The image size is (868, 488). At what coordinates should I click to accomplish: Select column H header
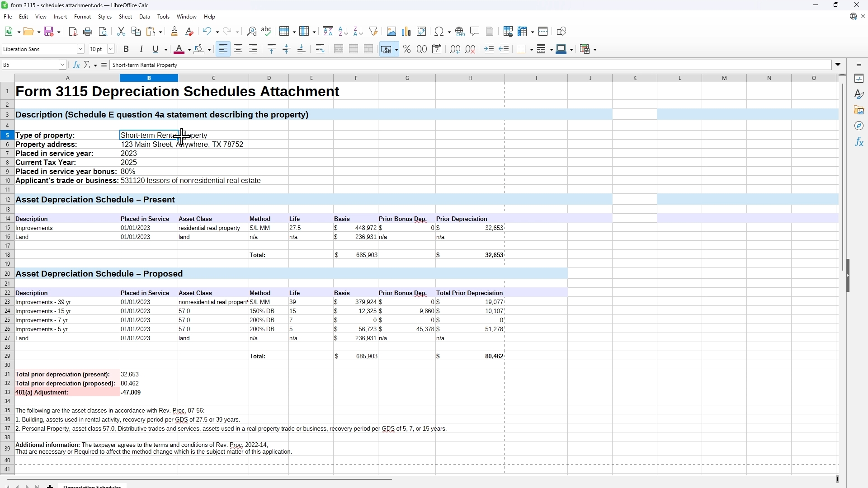470,78
